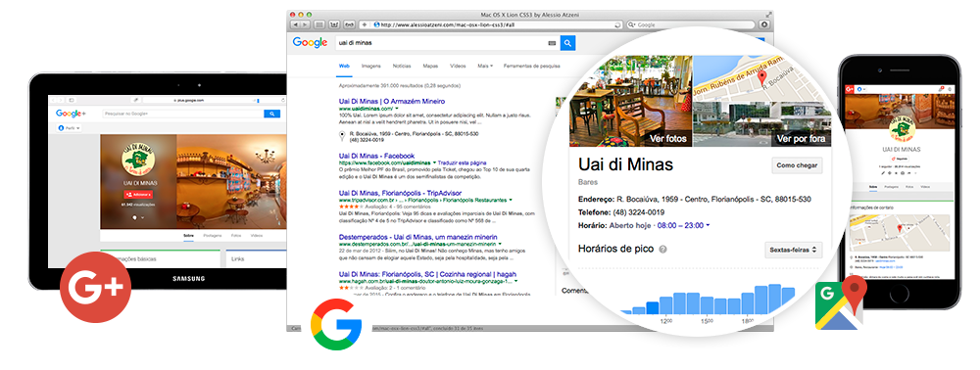Open the 'Perfil' dropdown on tablet
Image resolution: width=980 pixels, height=370 pixels.
click(x=69, y=128)
